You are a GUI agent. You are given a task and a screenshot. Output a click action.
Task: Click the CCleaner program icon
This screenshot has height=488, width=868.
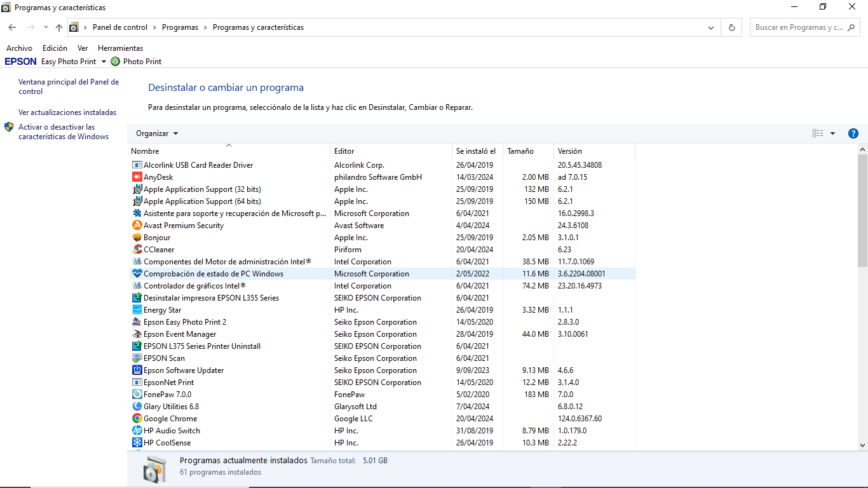(x=137, y=250)
